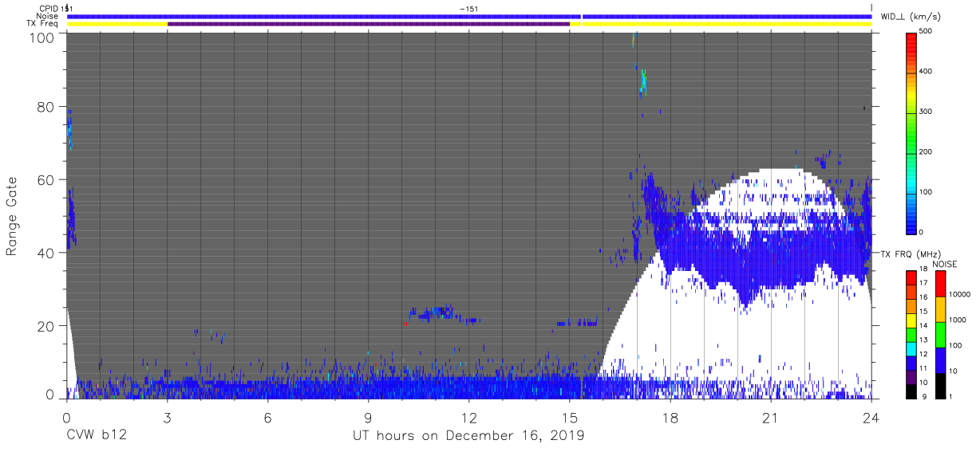
Task: Click the 16 label on TX FRQ legend
Action: point(922,297)
